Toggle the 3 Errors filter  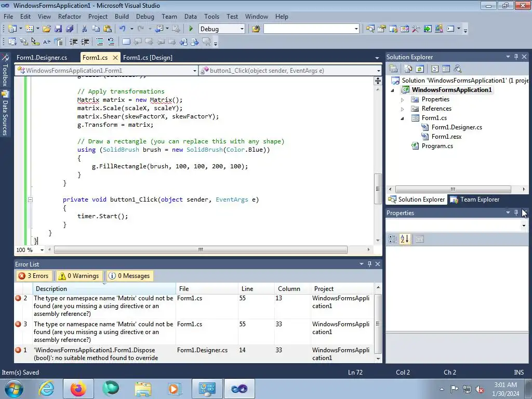coord(34,276)
